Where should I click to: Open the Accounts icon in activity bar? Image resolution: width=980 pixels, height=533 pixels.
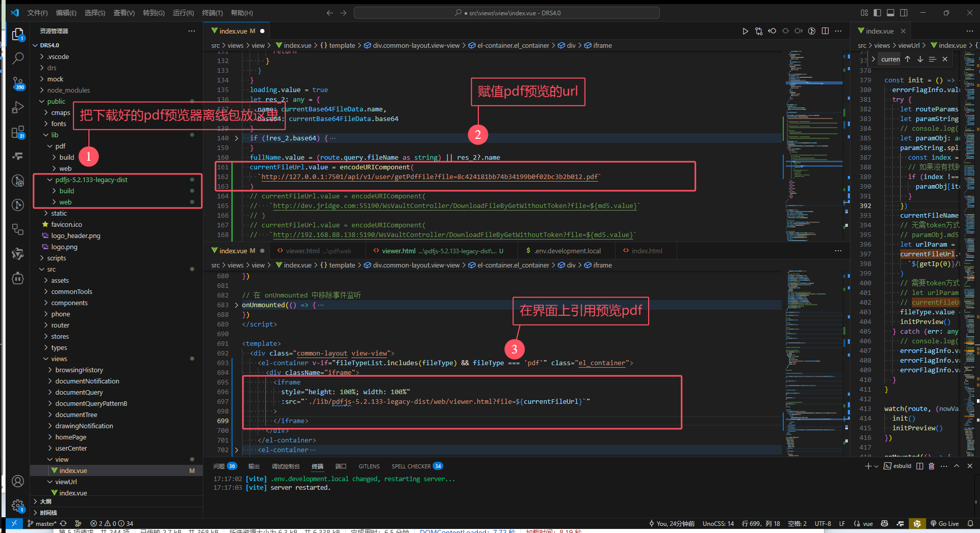18,481
